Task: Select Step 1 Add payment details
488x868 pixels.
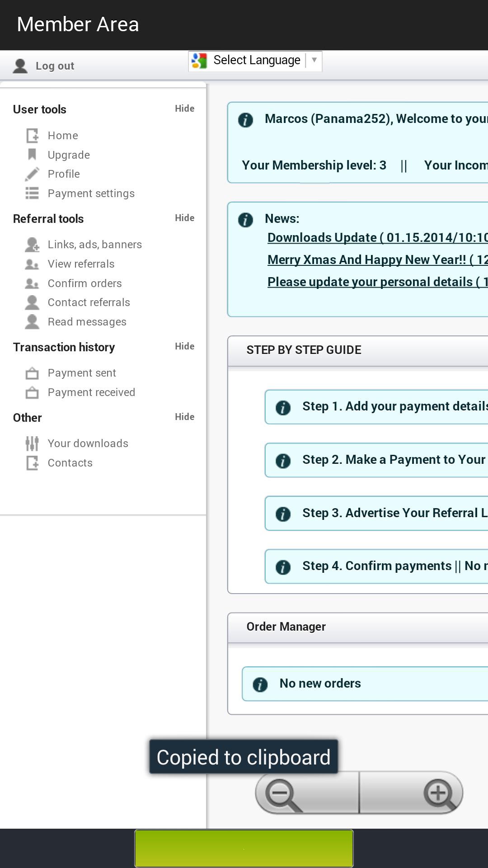Action: click(x=393, y=406)
